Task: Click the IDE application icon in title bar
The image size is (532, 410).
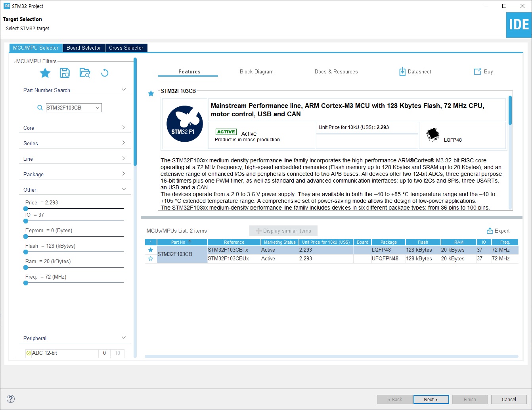Action: (7, 6)
